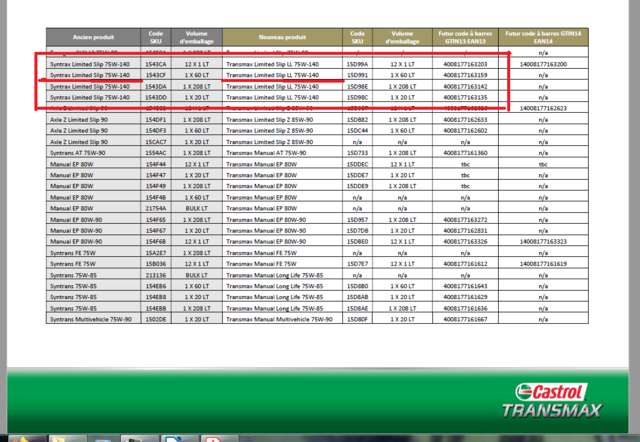The height and width of the screenshot is (442, 640).
Task: Click the 'Futur code à barres GTIN14 EAN14' header
Action: point(543,37)
